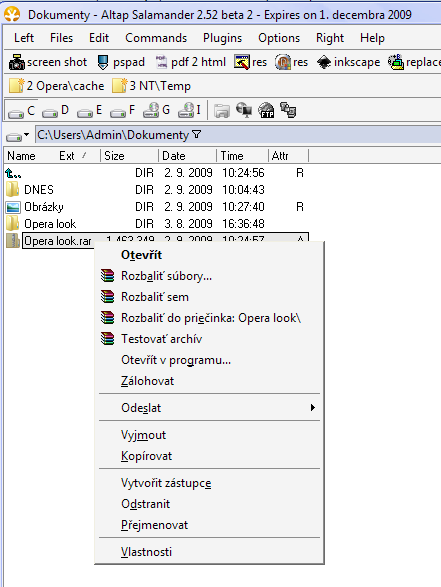
Task: Launch the screen shot toolbar shortcut
Action: [x=48, y=62]
